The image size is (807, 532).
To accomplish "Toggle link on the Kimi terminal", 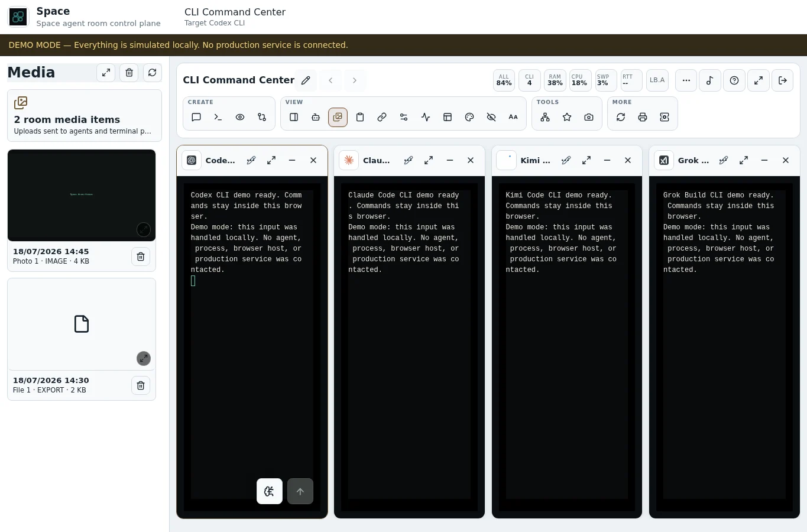I will [566, 160].
